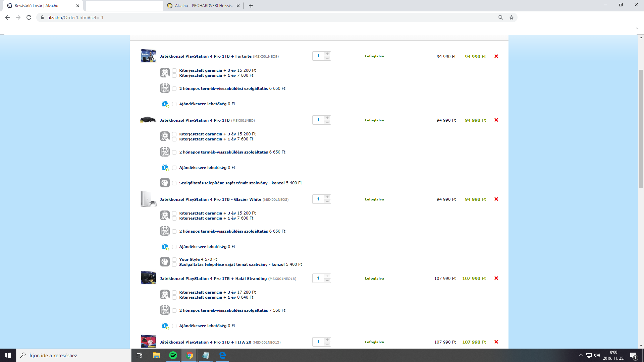Tick +3 year warranty for Fortnite bundle
The height and width of the screenshot is (362, 644).
pos(174,70)
